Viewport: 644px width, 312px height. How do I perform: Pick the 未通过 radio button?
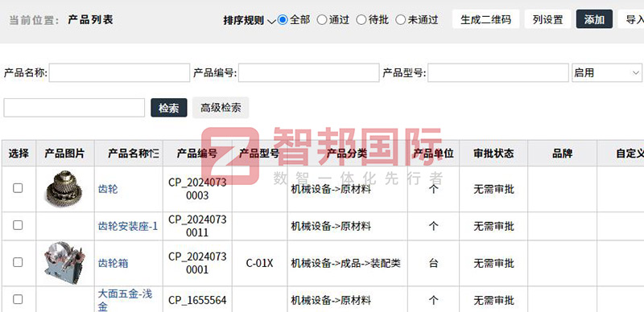coord(400,20)
